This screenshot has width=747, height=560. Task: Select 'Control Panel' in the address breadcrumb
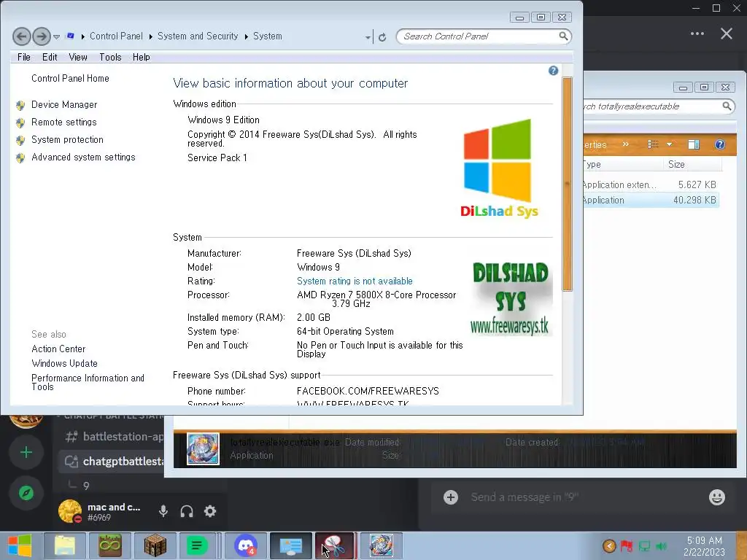pos(116,36)
